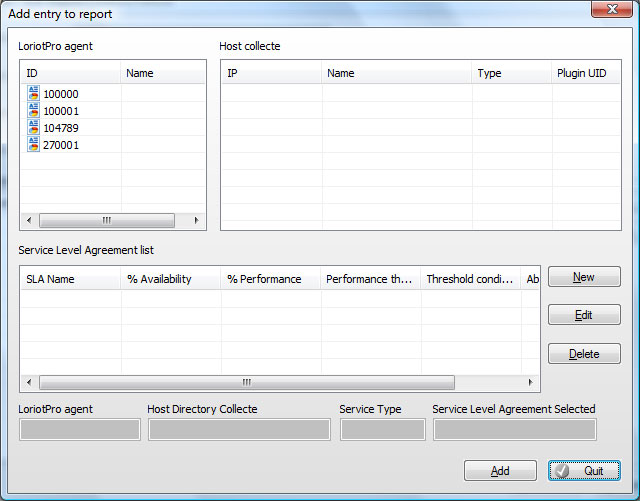
Task: Click the Quit button
Action: pos(584,471)
